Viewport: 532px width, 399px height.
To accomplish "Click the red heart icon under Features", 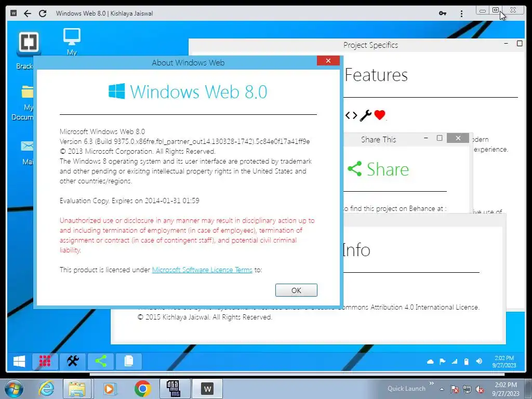I will tap(380, 115).
